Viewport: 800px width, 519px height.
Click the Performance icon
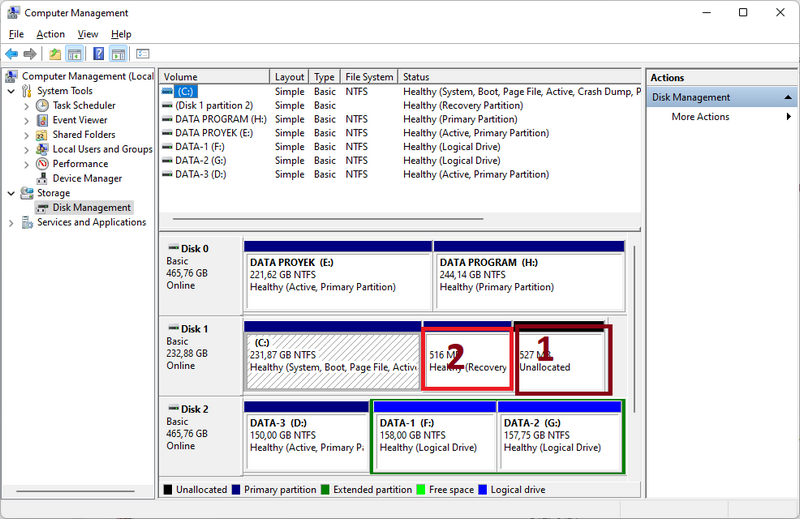tap(42, 164)
